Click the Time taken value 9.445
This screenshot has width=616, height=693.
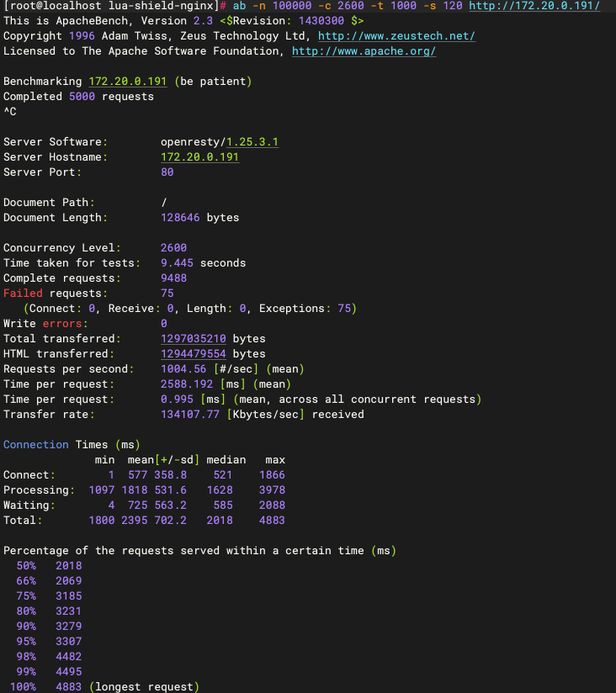tap(177, 263)
